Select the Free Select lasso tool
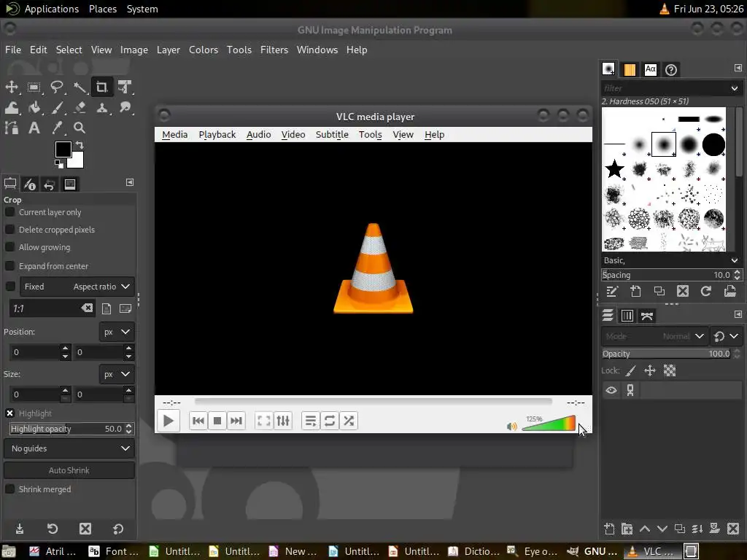 [x=57, y=87]
